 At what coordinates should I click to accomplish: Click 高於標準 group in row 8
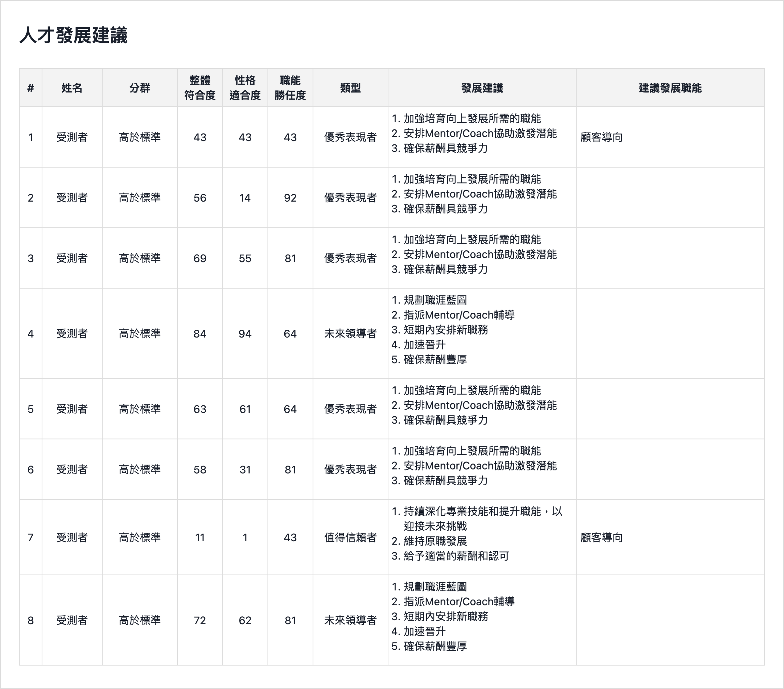(x=140, y=620)
